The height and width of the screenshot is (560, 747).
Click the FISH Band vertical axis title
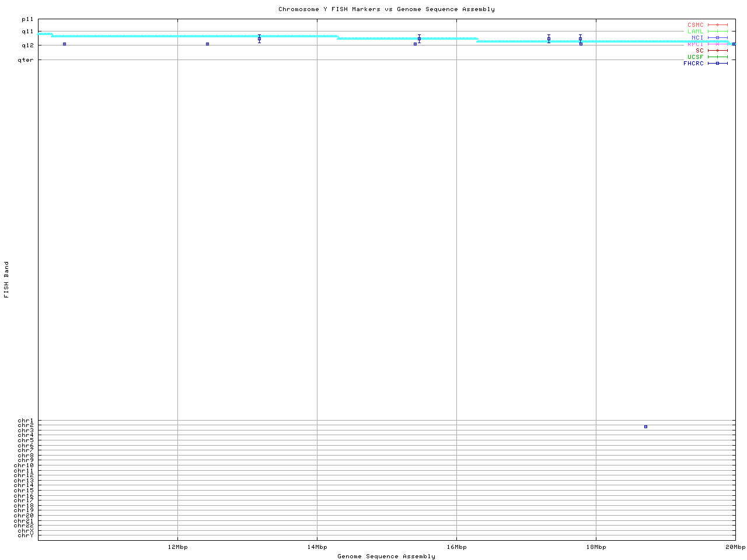(x=6, y=279)
